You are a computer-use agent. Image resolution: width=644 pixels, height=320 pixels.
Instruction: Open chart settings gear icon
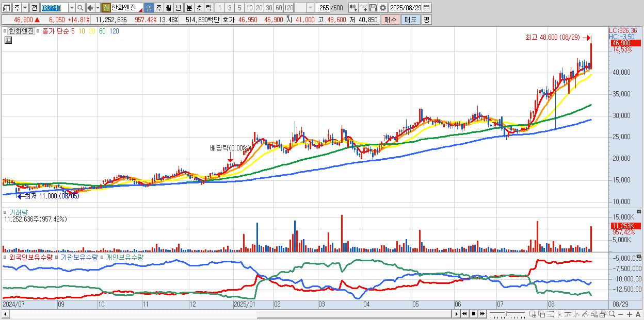pos(383,8)
